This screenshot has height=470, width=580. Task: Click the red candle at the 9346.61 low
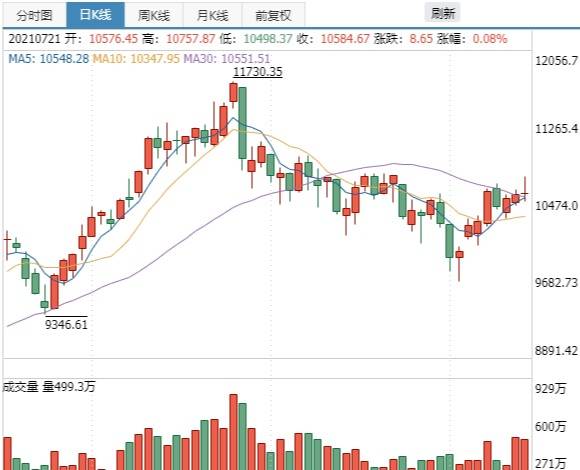54,292
